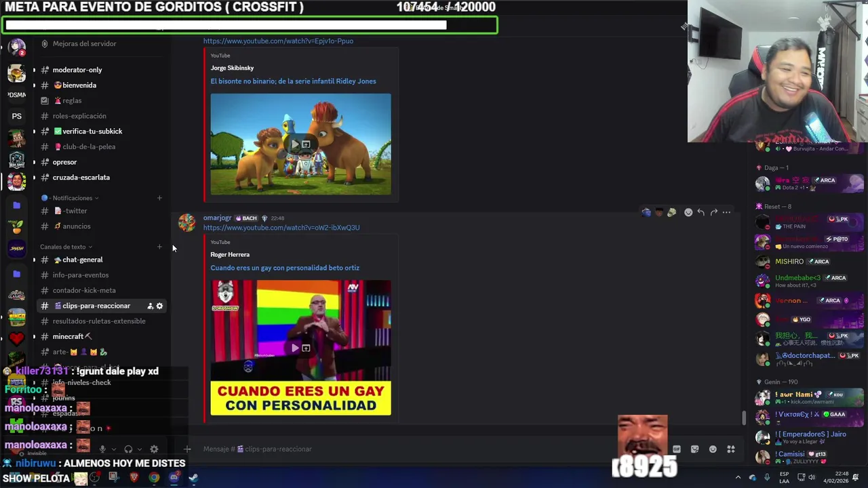
Task: Open MISHIRO member profile
Action: (x=810, y=261)
